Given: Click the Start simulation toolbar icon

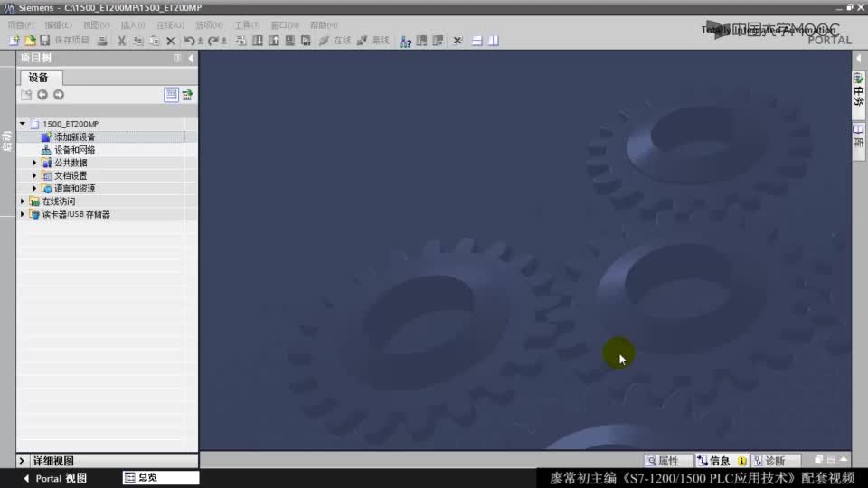Looking at the screenshot, I should [x=289, y=41].
